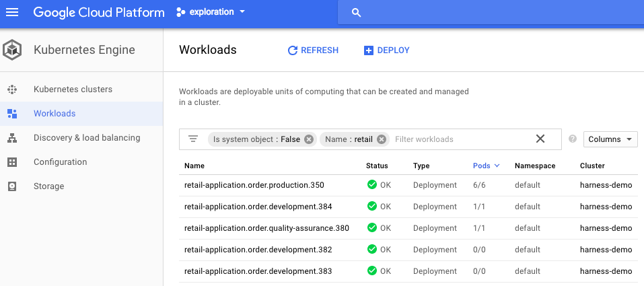Sort by the Type column header
This screenshot has width=644, height=286.
[421, 166]
